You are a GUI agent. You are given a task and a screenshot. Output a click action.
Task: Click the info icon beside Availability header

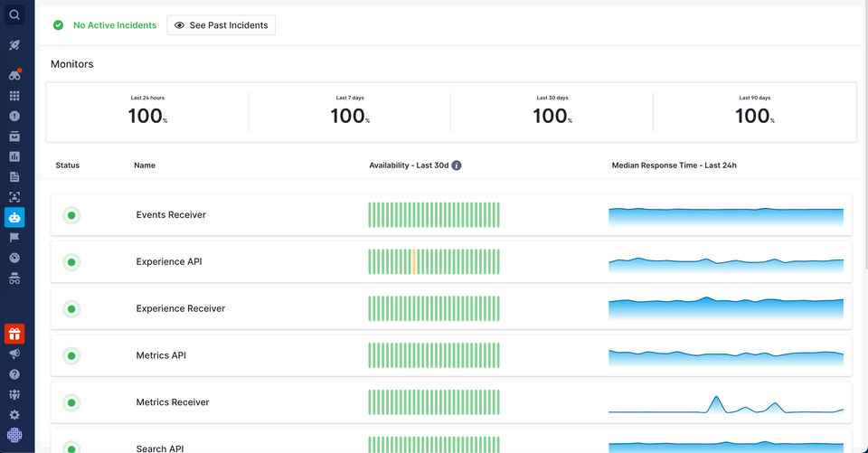click(x=457, y=165)
